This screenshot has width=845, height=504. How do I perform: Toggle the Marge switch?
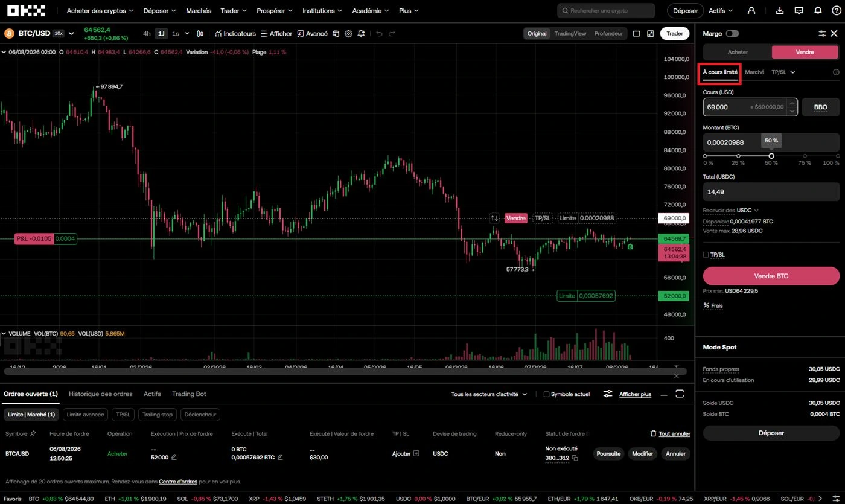pyautogui.click(x=732, y=34)
